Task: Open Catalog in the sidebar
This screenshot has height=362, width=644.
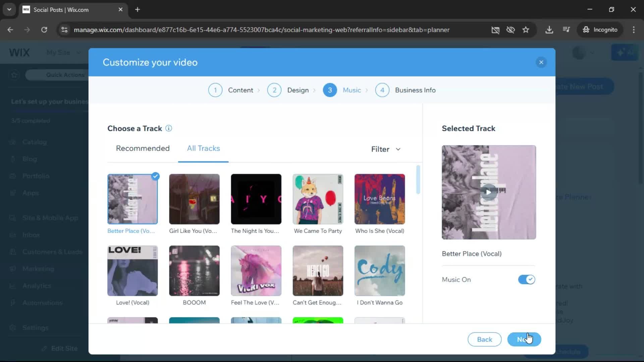Action: pos(35,142)
